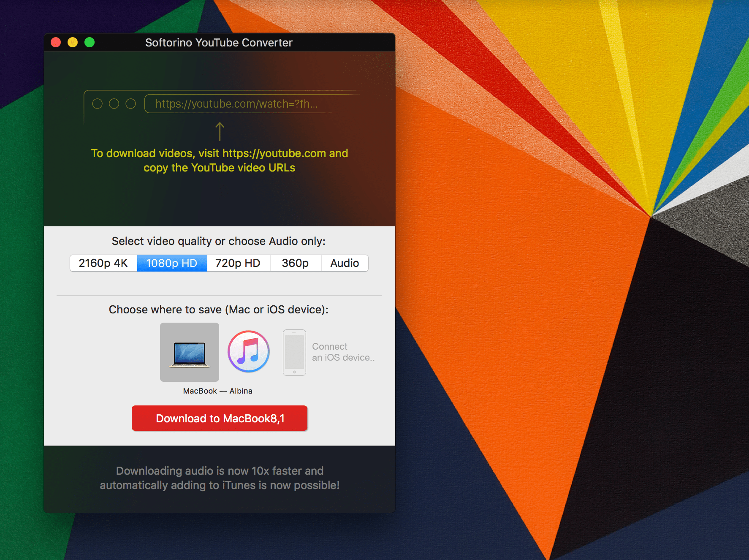Select 720p HD quality

[x=238, y=263]
